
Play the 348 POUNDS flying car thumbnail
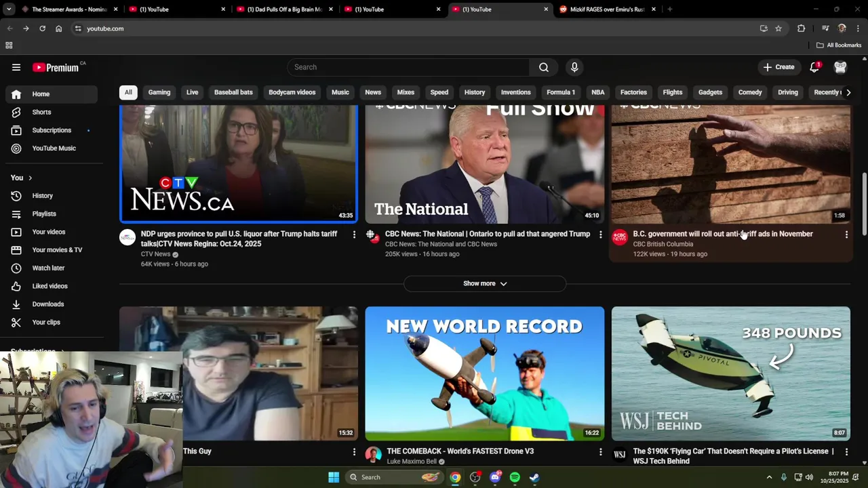(x=731, y=373)
